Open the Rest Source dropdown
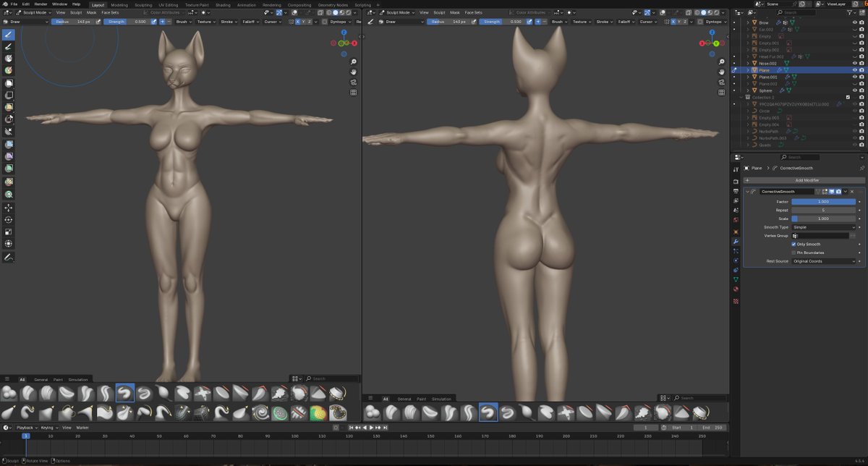The image size is (868, 466). (x=824, y=261)
